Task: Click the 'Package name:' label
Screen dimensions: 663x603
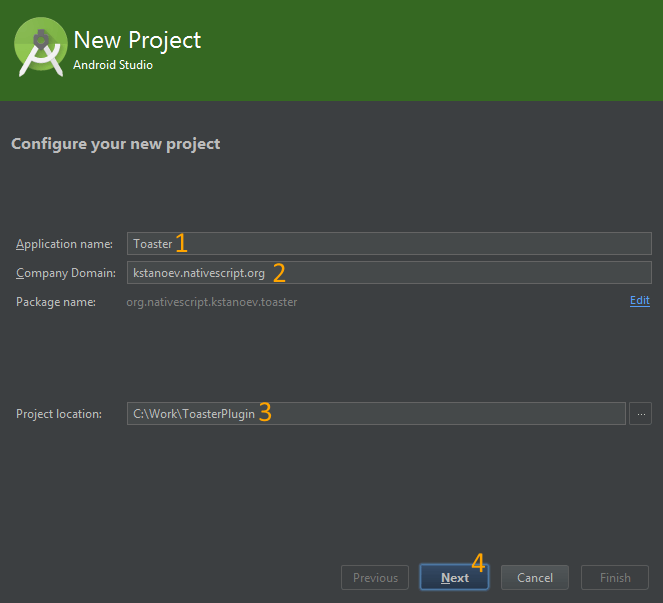Action: point(55,302)
